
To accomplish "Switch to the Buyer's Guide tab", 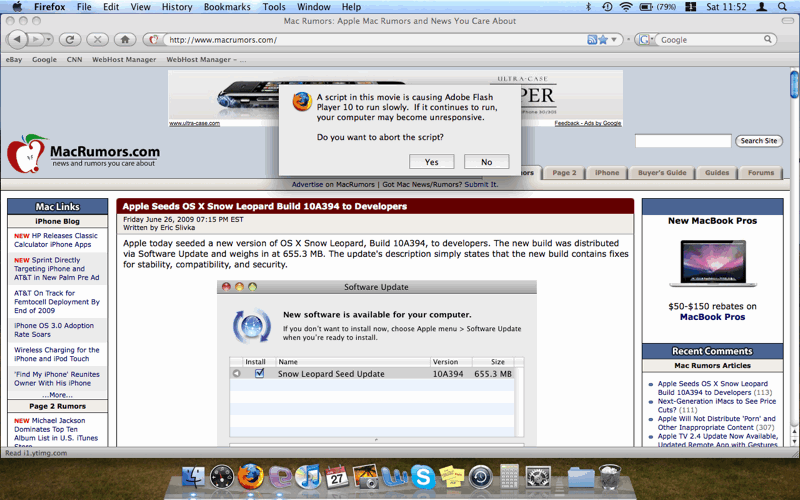I will pos(662,172).
